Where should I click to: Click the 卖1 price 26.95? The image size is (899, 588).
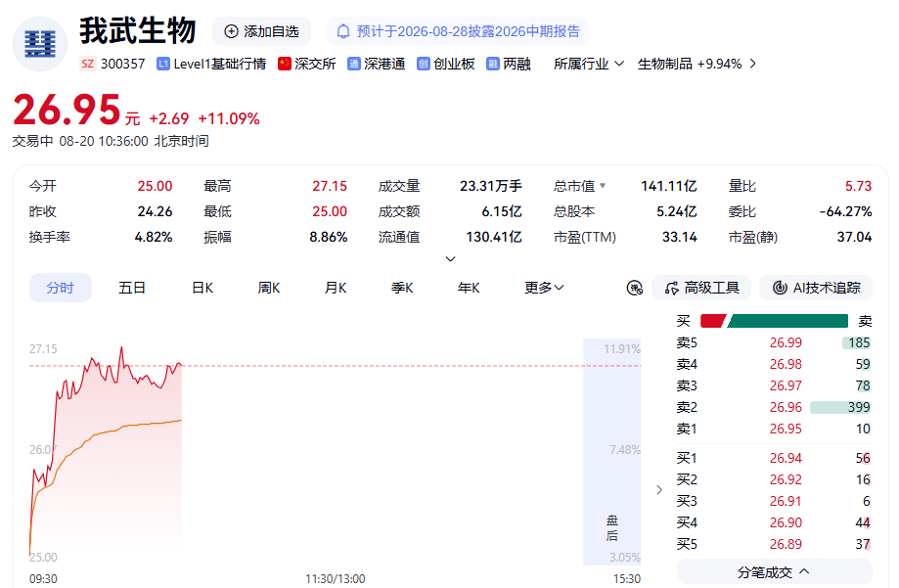click(786, 430)
